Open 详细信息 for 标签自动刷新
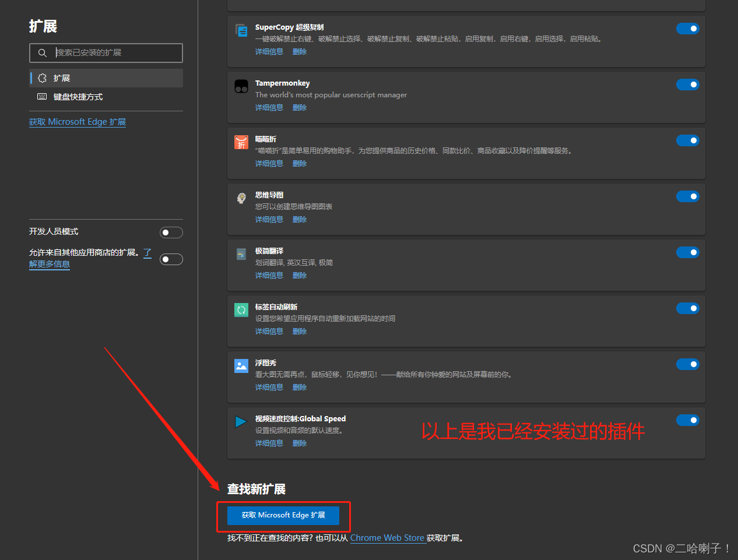This screenshot has width=738, height=560. (x=269, y=332)
